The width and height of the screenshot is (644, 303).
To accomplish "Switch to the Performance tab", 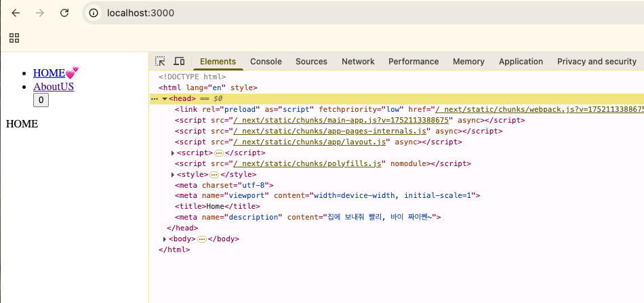I will [x=414, y=62].
